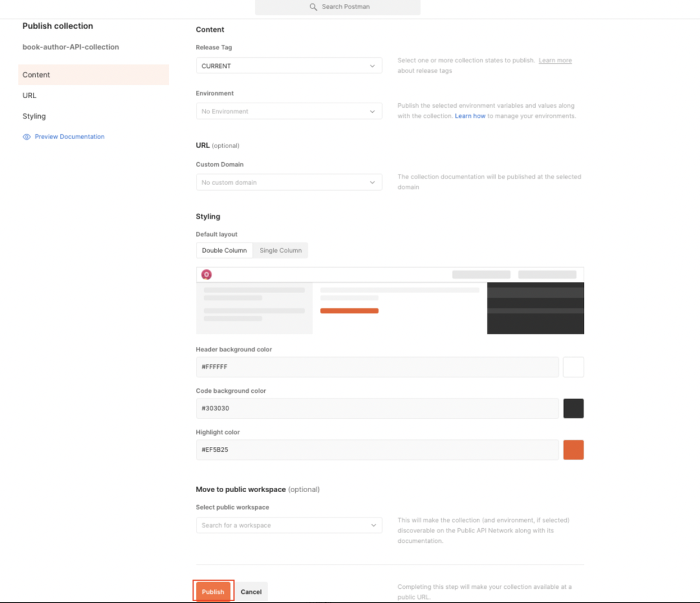Screen dimensions: 700x603
Task: Edit the code background color #303030 field
Action: (x=377, y=409)
